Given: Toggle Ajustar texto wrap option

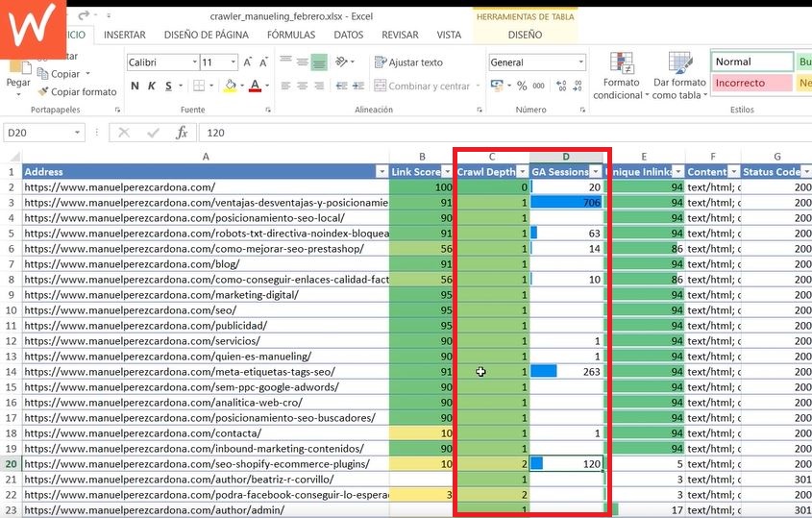Looking at the screenshot, I should [x=408, y=62].
